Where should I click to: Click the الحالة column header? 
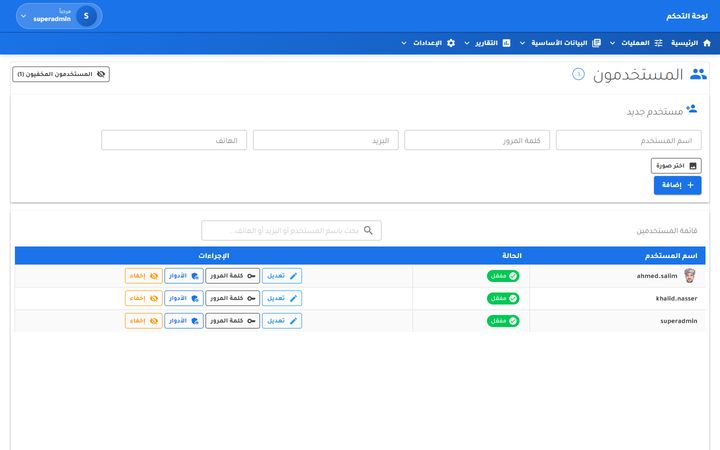(512, 255)
